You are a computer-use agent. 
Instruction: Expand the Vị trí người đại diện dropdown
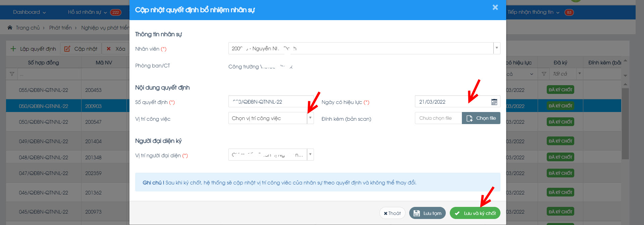point(310,155)
